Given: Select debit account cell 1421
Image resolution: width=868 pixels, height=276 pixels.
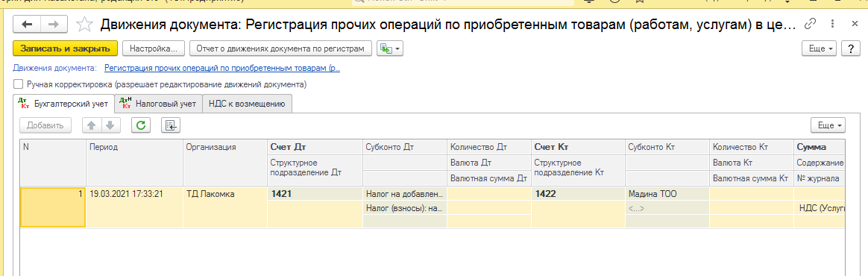Looking at the screenshot, I should tap(315, 194).
